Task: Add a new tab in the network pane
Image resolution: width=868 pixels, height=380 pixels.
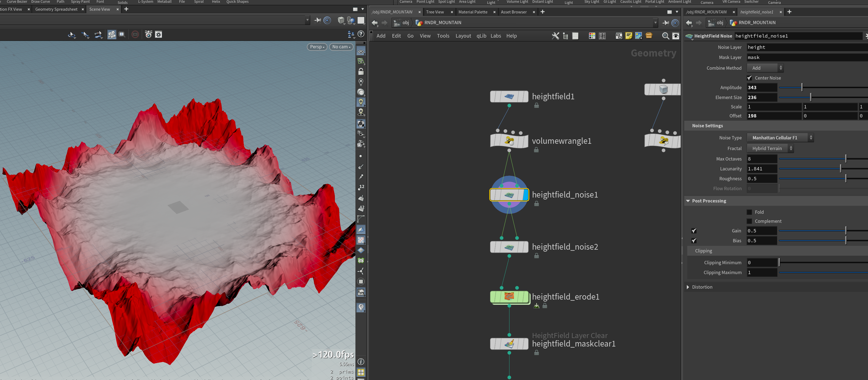Action: (542, 12)
